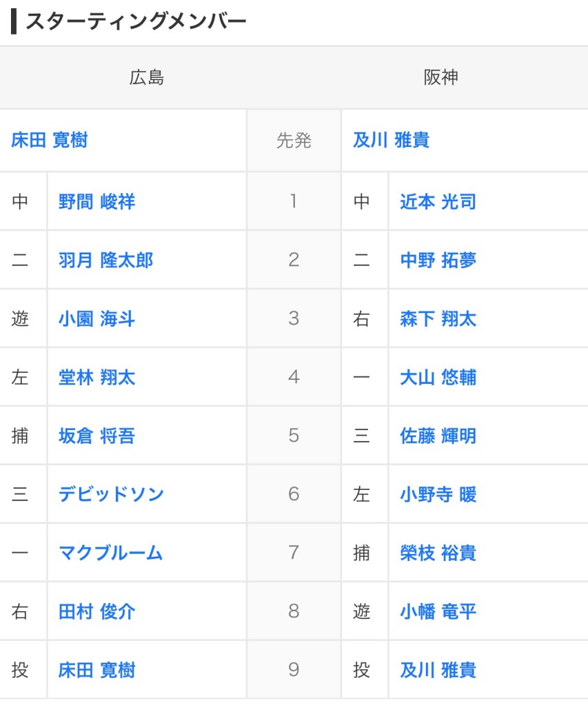Open Hanshin leadoff batter 近本 光司
Viewport: 588px width, 705px height.
[x=438, y=202]
